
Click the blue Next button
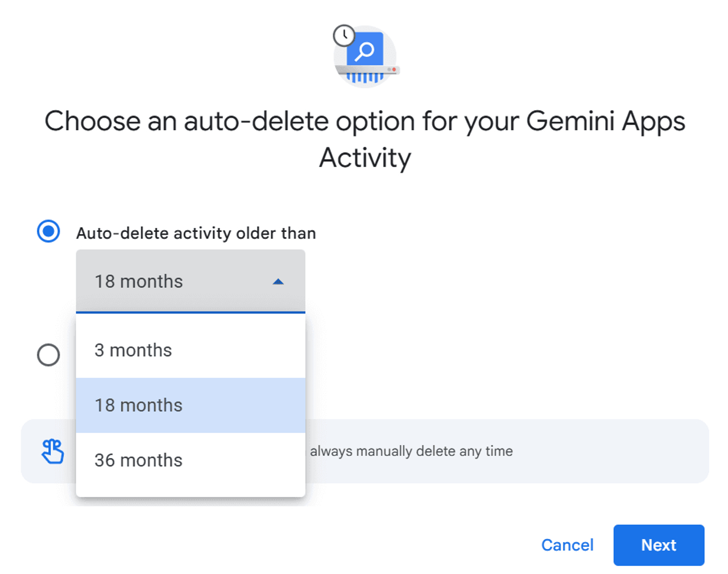[x=659, y=545]
